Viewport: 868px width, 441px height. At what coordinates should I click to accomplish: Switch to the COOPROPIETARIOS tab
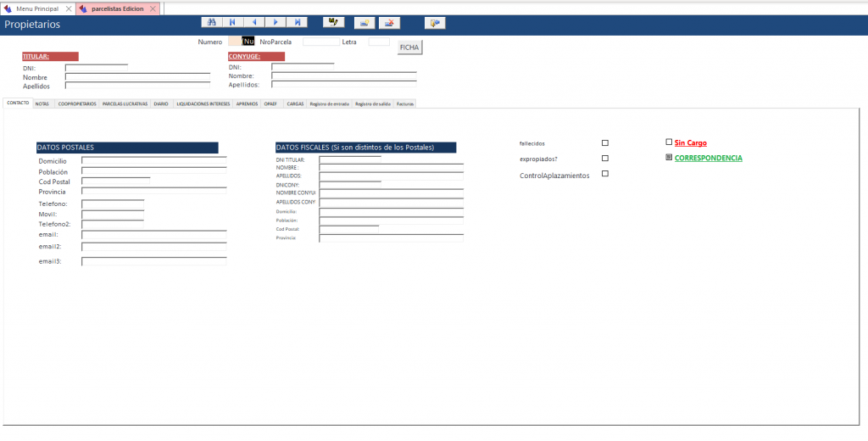coord(77,103)
